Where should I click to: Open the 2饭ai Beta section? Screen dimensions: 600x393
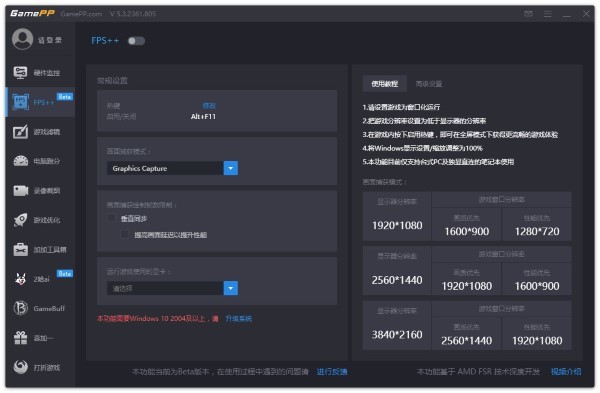pyautogui.click(x=40, y=279)
